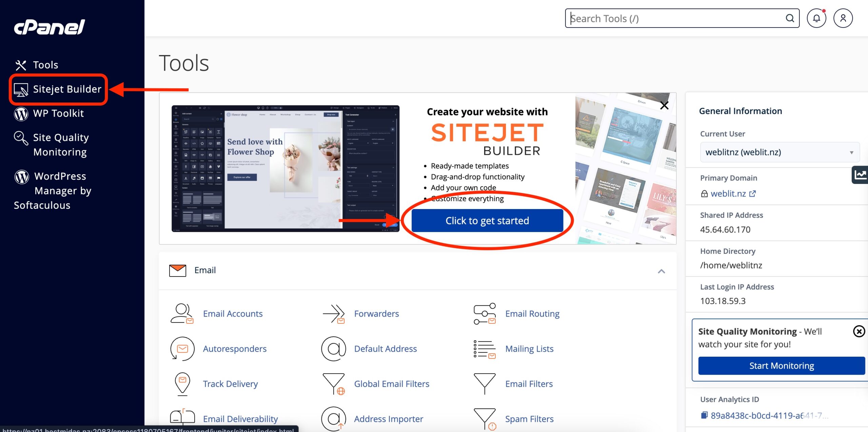This screenshot has width=868, height=432.
Task: Click the Spam Filters funnel icon
Action: [x=485, y=419]
